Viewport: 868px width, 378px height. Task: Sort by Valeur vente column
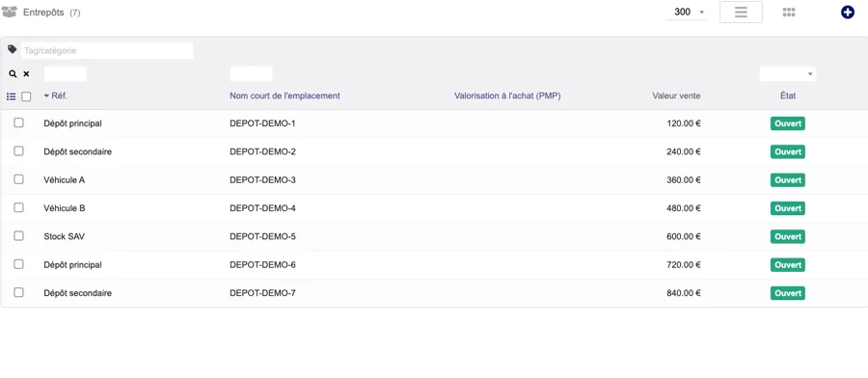(676, 95)
